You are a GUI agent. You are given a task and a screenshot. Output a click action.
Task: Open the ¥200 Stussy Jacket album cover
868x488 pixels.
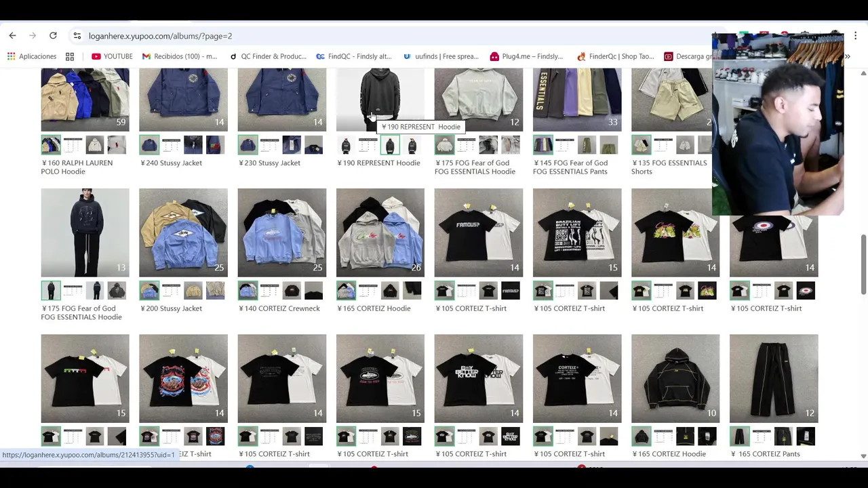tap(183, 232)
